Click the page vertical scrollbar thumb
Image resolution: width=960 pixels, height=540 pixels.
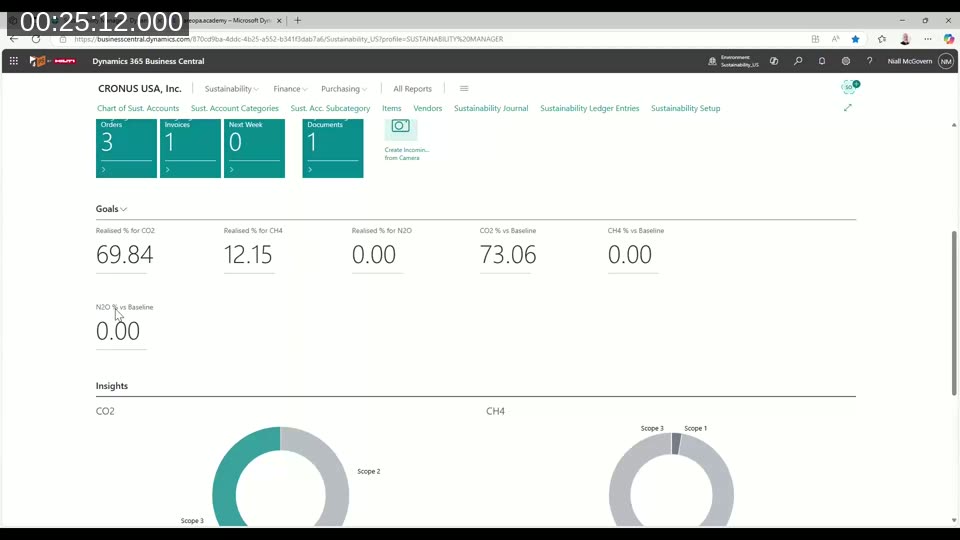(954, 312)
